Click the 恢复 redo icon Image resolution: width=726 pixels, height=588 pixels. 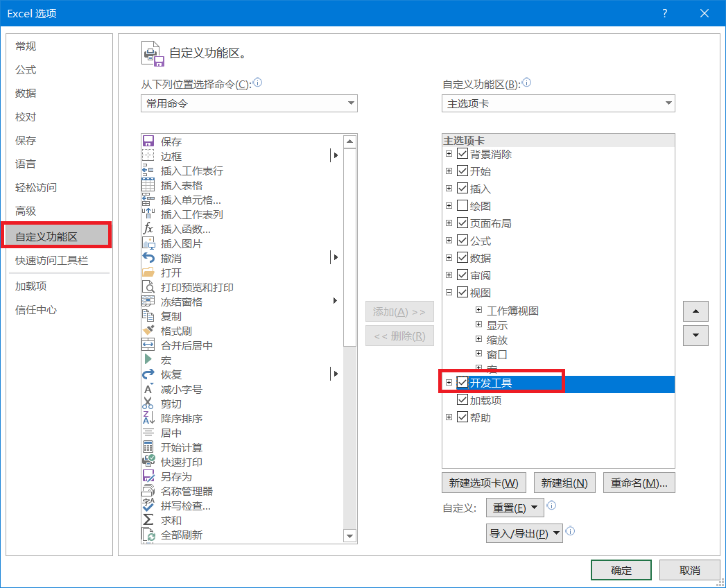pyautogui.click(x=148, y=374)
